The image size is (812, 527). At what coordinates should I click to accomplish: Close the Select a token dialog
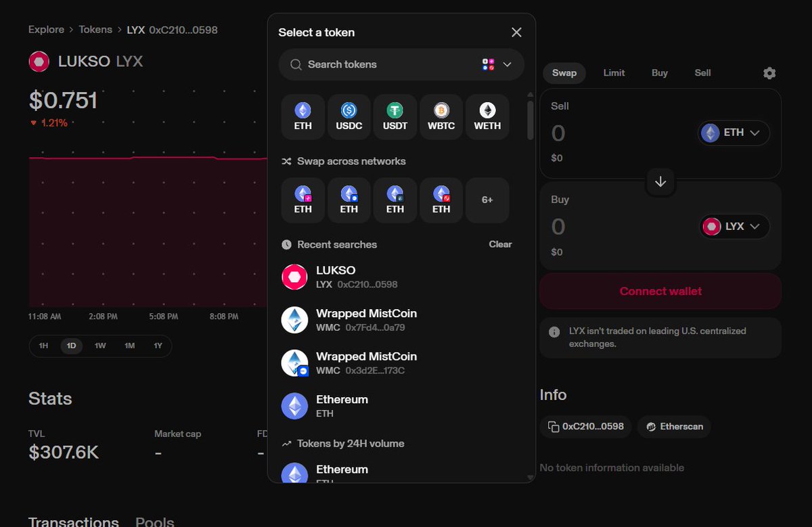tap(516, 32)
